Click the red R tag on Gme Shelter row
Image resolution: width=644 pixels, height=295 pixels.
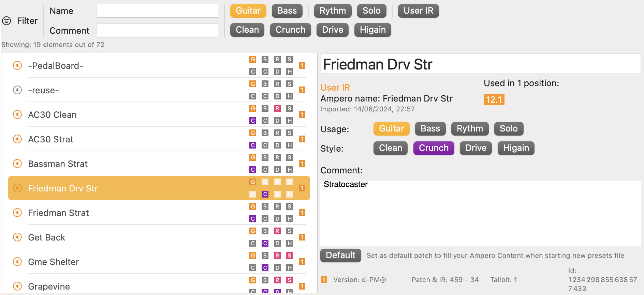tap(277, 255)
